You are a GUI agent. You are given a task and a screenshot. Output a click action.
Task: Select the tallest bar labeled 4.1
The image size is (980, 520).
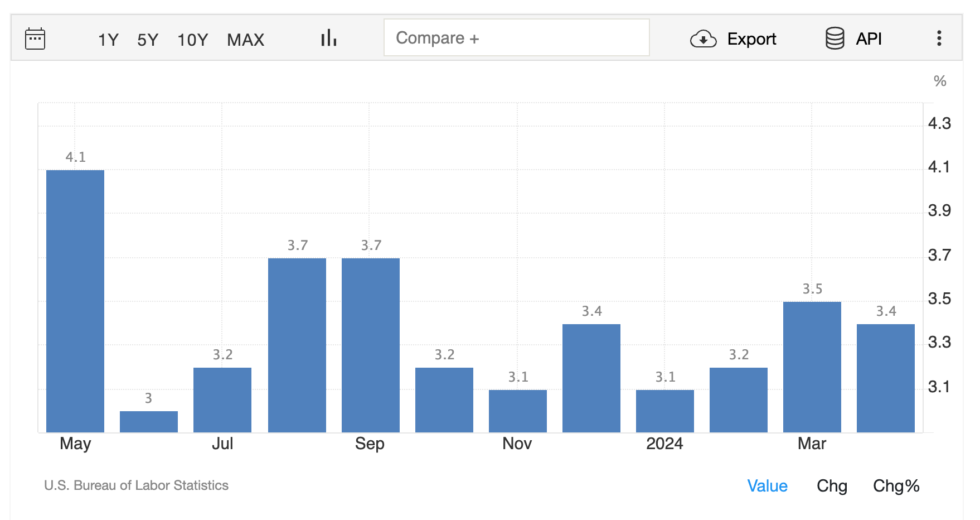[75, 301]
